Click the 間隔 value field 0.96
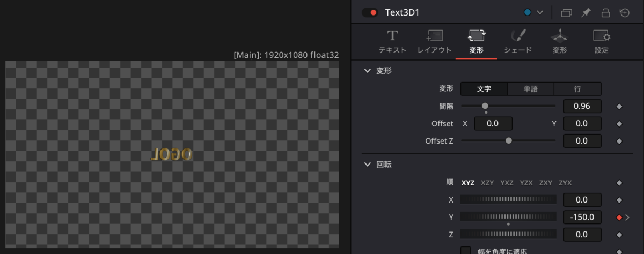 click(x=582, y=106)
